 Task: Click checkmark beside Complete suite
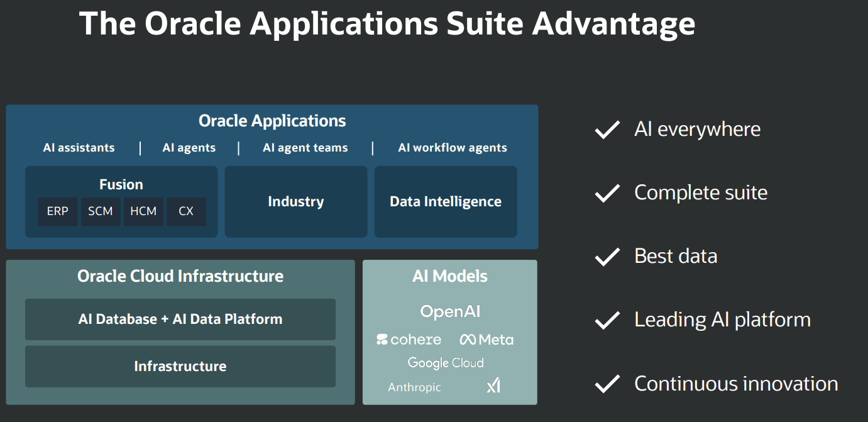[x=607, y=193]
